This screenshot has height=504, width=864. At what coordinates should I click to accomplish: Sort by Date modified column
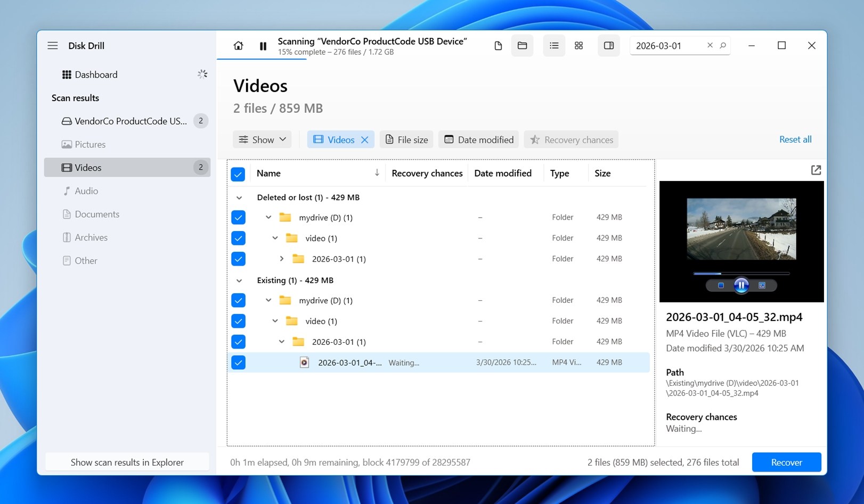[502, 173]
